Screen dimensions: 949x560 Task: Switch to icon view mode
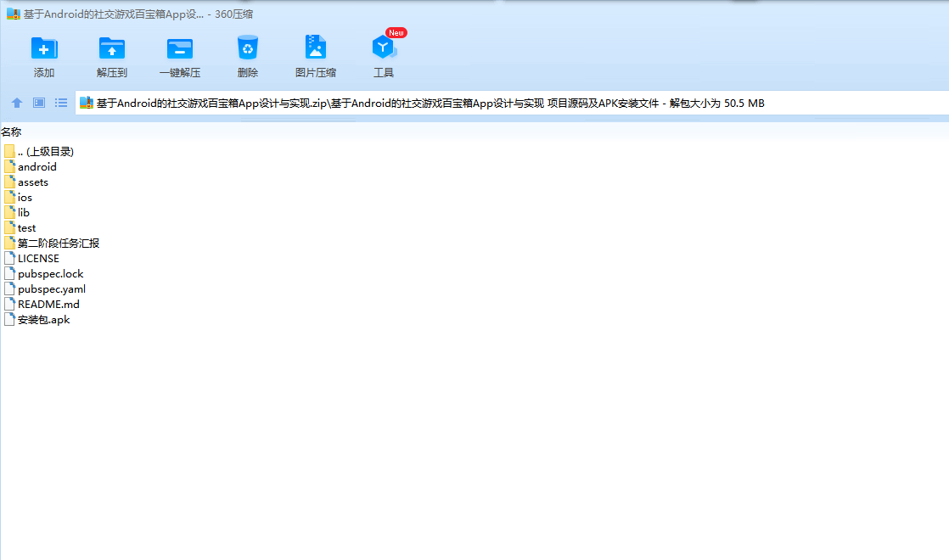coord(39,103)
